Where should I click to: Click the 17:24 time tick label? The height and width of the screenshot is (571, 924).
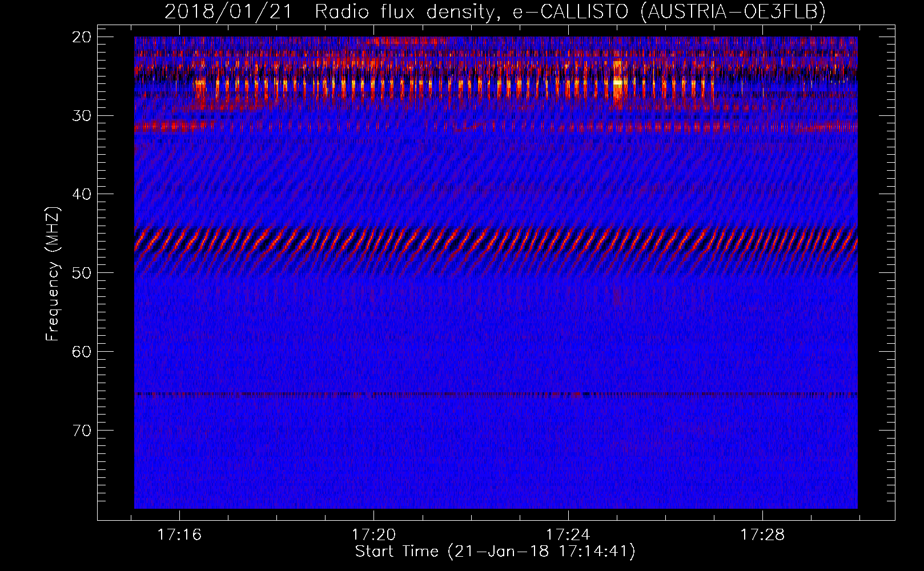(x=568, y=535)
